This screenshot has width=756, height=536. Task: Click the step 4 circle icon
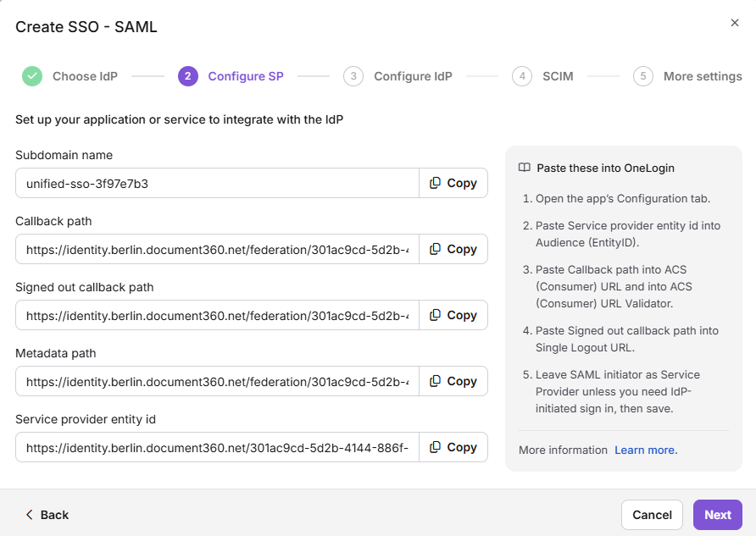click(522, 76)
